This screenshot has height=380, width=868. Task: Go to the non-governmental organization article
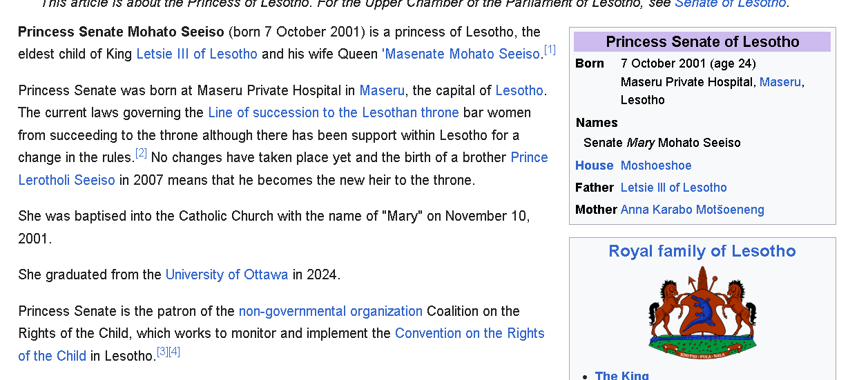click(x=330, y=311)
